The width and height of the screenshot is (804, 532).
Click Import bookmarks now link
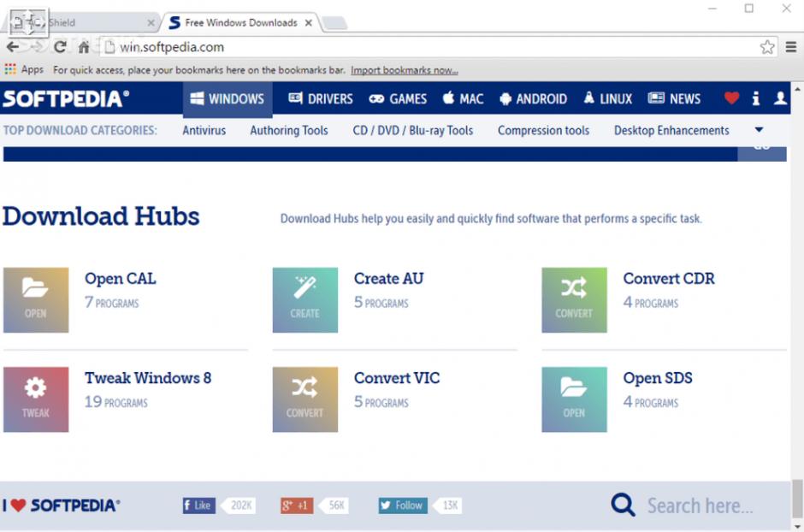405,70
